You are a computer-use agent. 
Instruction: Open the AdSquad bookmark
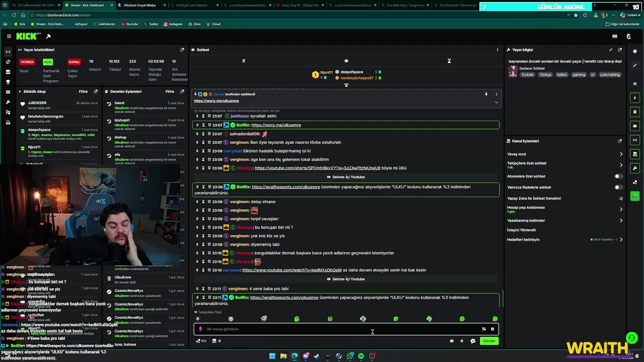[x=78, y=24]
